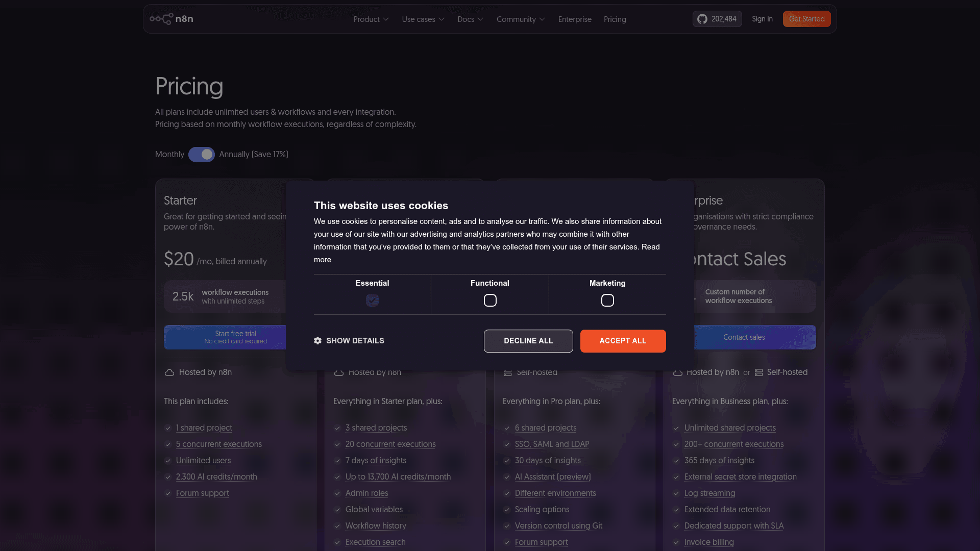Viewport: 980px width, 551px height.
Task: Expand the Product dropdown menu
Action: coord(371,19)
